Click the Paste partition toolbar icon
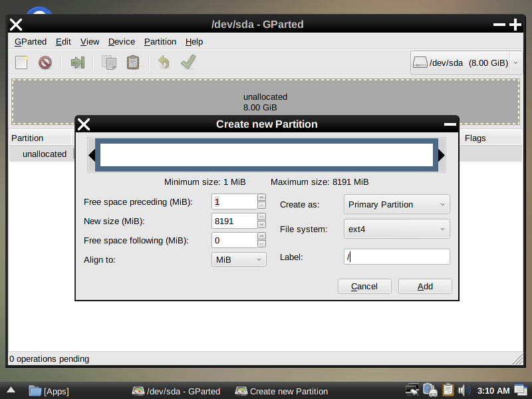Screen dimensions: 532x399 (132, 63)
